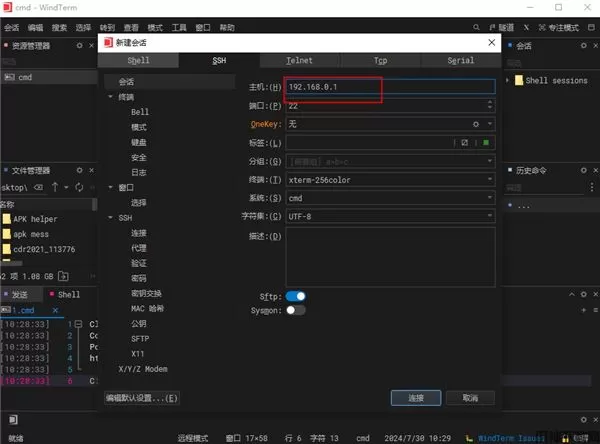Switch to the Serial tab
The image size is (600, 444).
461,60
